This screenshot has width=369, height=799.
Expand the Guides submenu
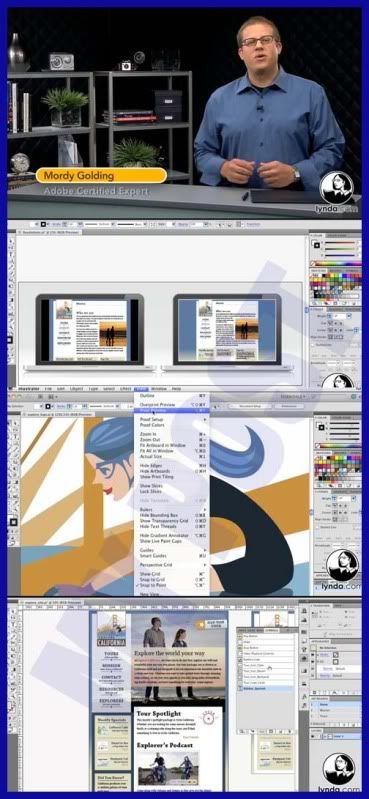point(172,551)
